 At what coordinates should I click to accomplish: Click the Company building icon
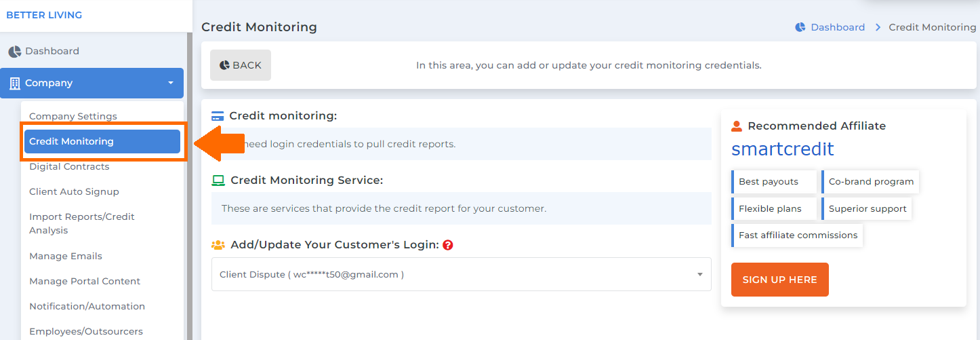(14, 83)
